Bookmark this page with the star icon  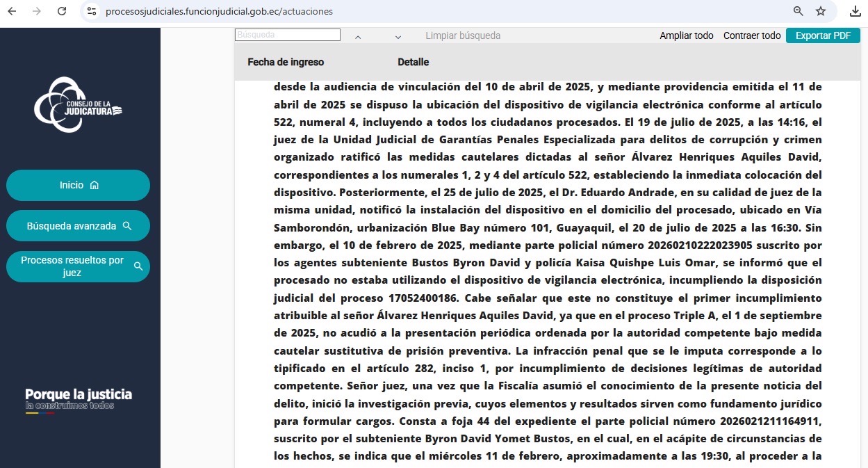[x=821, y=11]
